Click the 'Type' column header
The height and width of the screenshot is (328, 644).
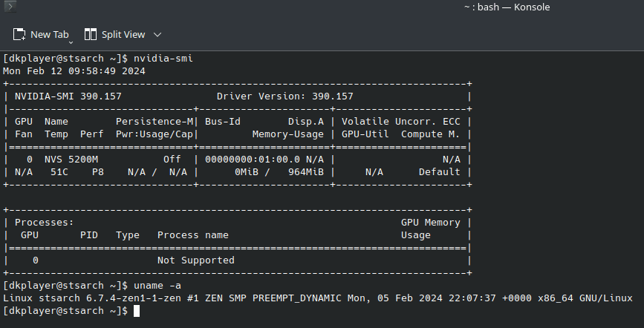(127, 235)
